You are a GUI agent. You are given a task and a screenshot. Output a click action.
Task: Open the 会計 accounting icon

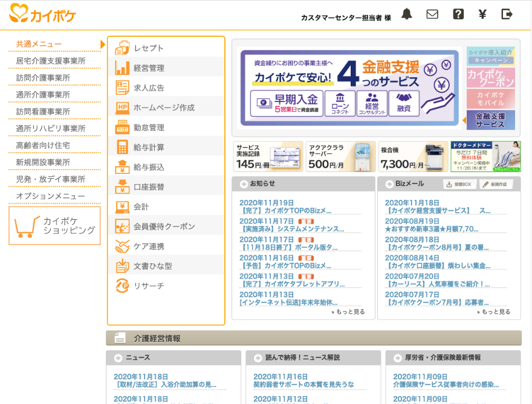pos(122,207)
